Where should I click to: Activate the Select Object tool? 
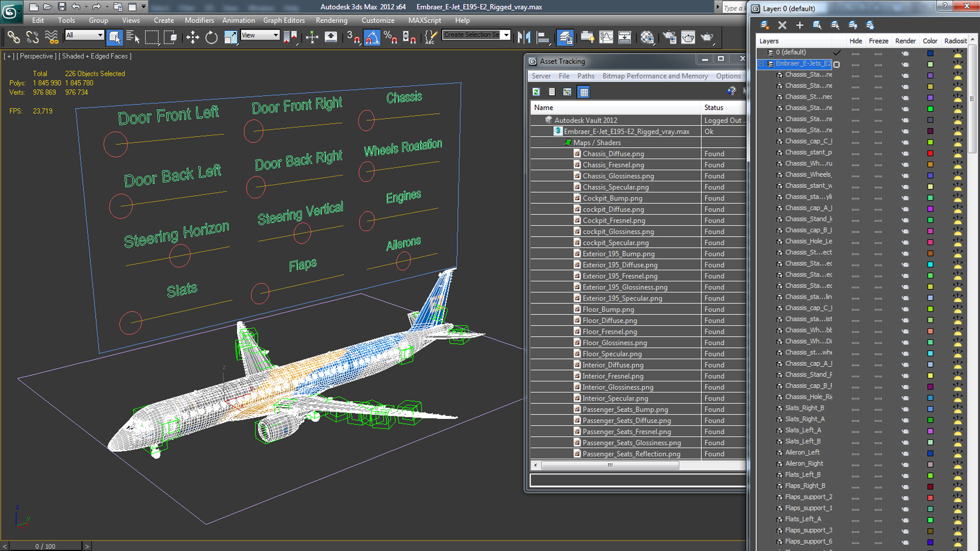(x=114, y=37)
